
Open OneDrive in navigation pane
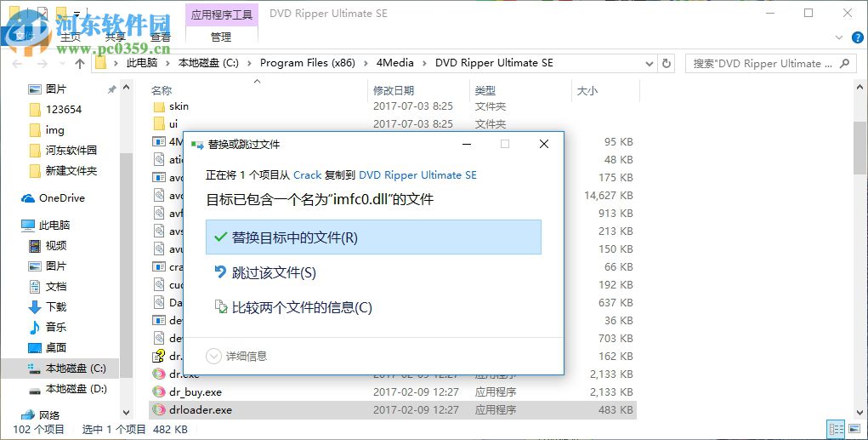pos(61,197)
